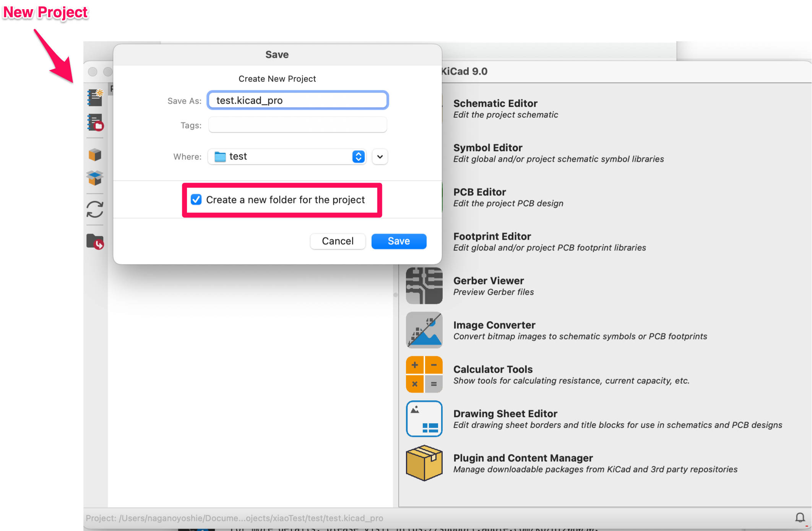Open Calculator Tools icon
812x531 pixels.
424,374
